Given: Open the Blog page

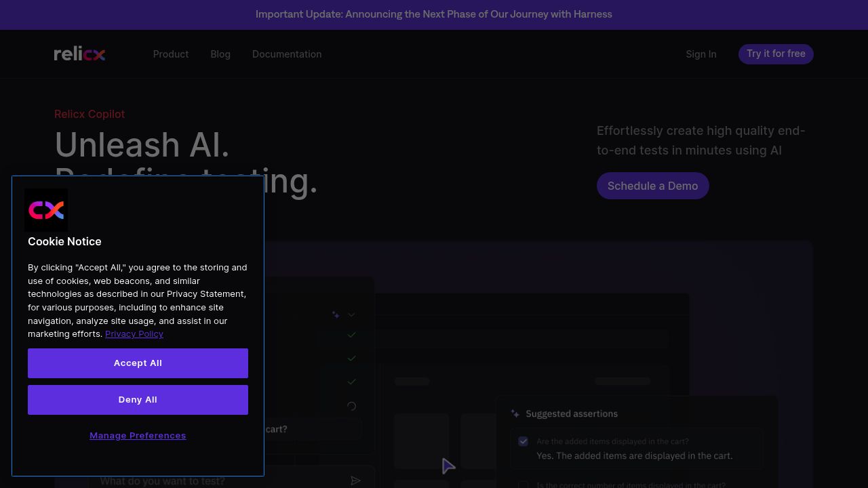Looking at the screenshot, I should coord(220,54).
